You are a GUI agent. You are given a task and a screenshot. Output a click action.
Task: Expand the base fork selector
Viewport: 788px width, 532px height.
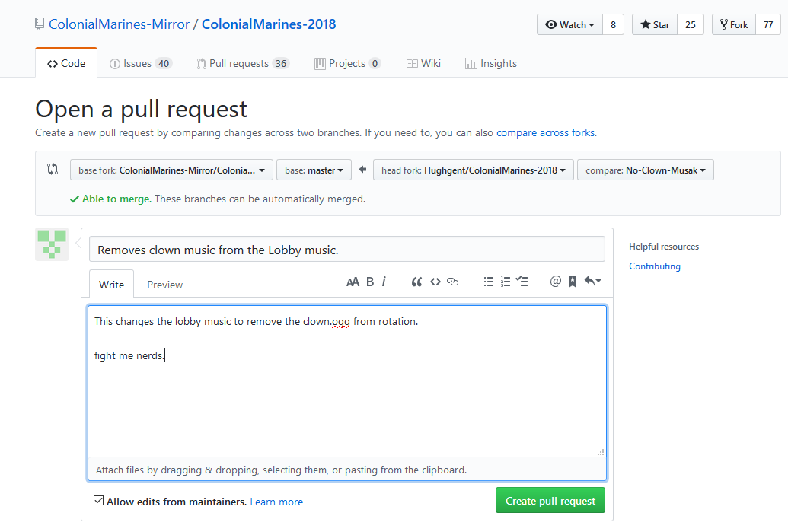171,170
